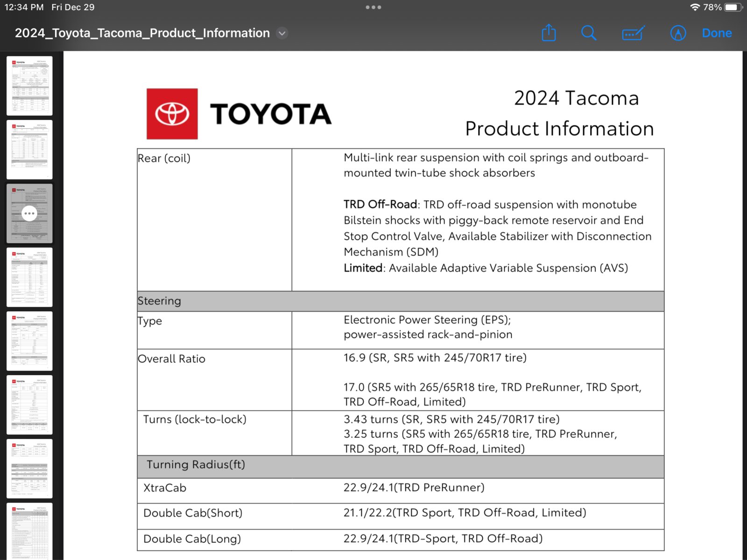Tap '16.9 (SR, SR5 with 245/70R17 tire)' text

435,357
